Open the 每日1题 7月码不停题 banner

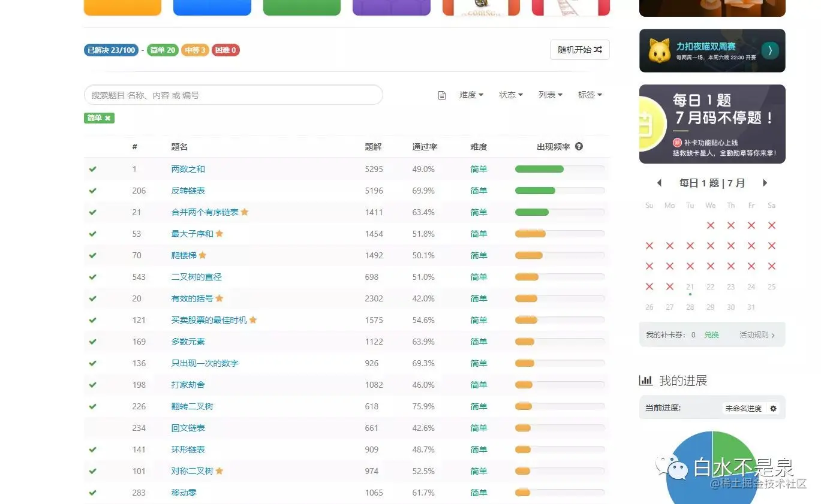pos(712,124)
